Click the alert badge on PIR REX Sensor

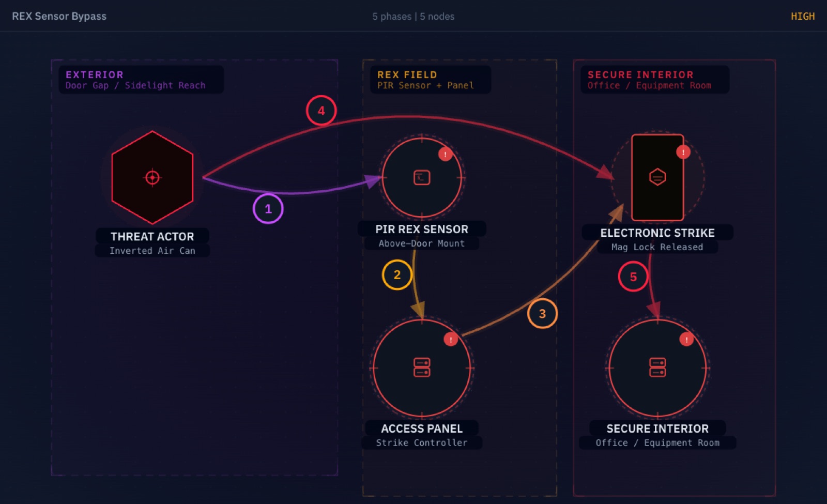tap(445, 153)
